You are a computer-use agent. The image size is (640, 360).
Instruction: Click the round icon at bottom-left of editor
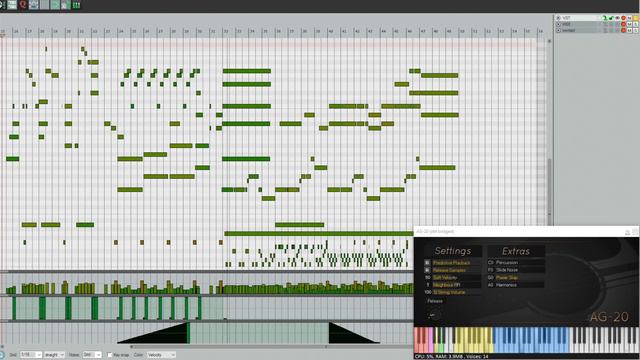[x=2, y=355]
